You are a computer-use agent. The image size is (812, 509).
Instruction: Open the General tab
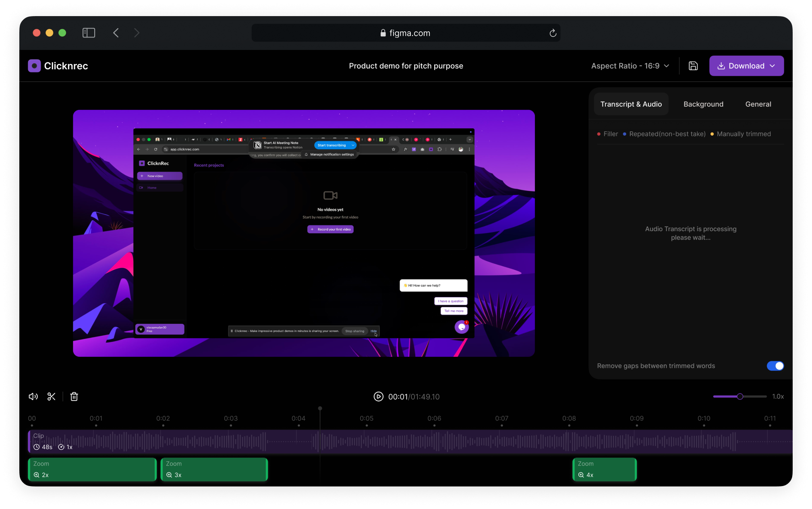[x=758, y=104]
